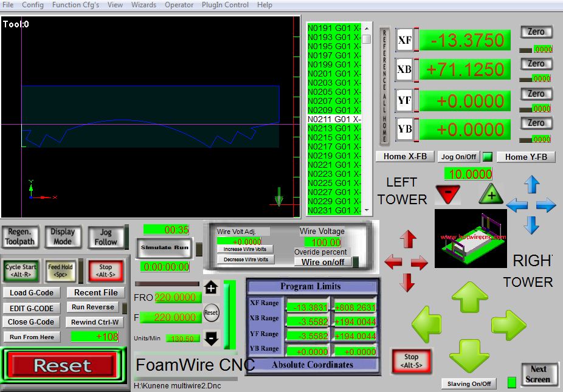Screen dimensions: 563x392
Task: Click the round feed rate Reset button
Action: [211, 313]
